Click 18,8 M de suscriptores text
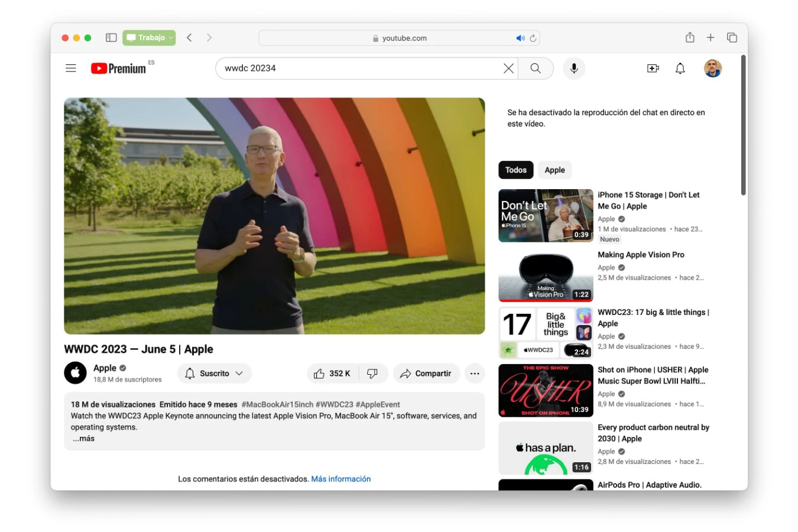Screen dimensions: 798x532 (x=127, y=379)
